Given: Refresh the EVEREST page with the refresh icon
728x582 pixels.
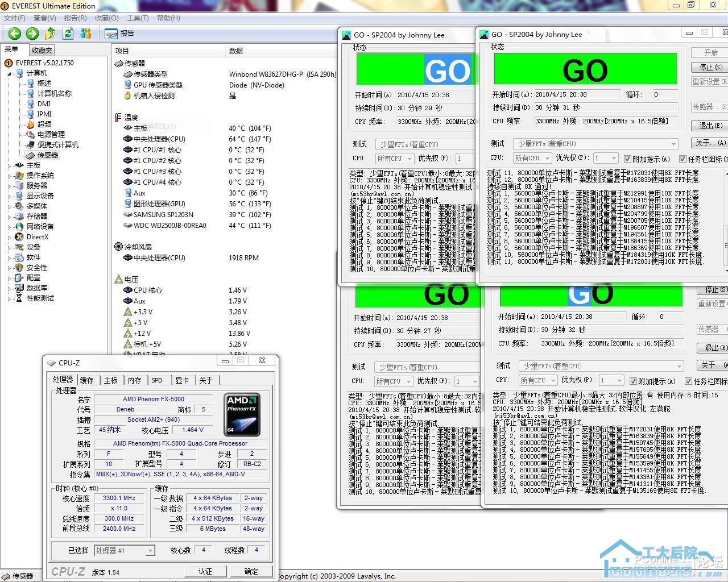Looking at the screenshot, I should pyautogui.click(x=68, y=34).
